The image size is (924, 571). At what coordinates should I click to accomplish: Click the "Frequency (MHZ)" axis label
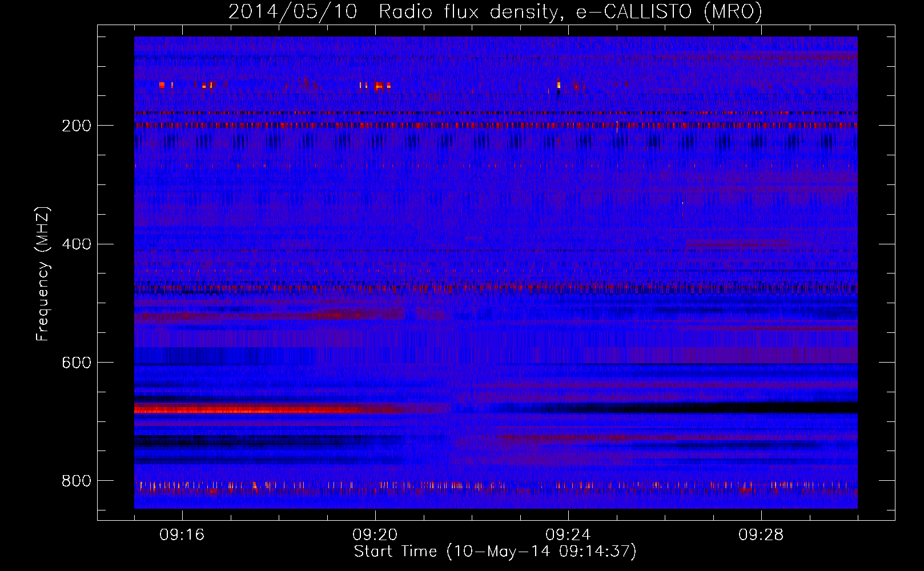42,274
